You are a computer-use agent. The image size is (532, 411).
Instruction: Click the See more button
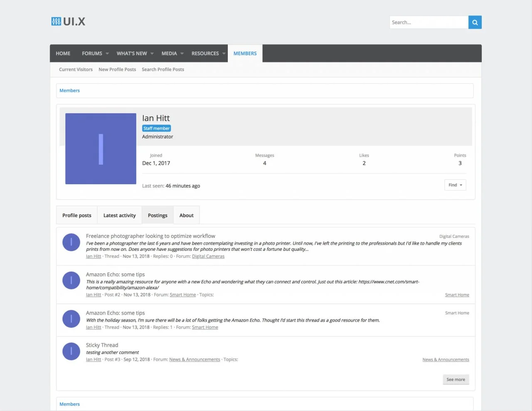click(456, 379)
